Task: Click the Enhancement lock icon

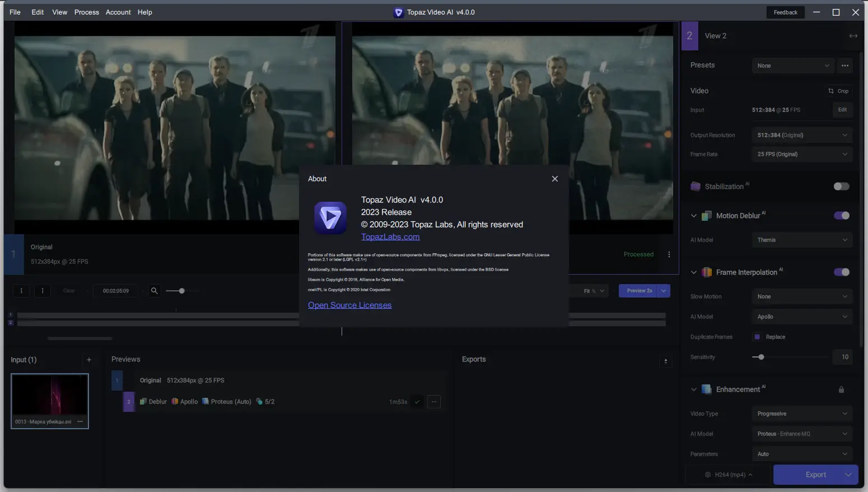Action: click(x=841, y=389)
